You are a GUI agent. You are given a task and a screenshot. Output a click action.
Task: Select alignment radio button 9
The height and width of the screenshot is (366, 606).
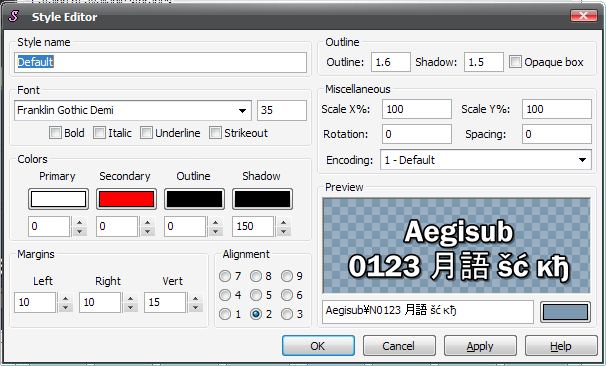[x=287, y=276]
